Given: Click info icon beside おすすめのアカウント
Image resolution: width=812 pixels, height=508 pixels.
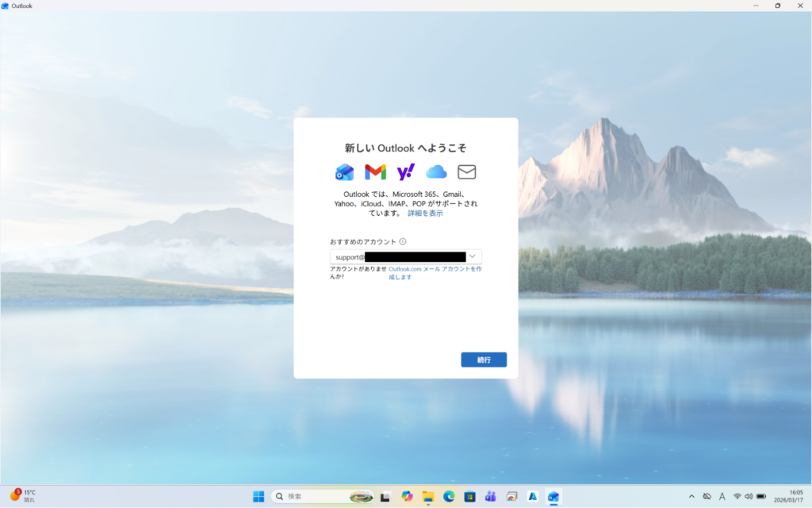Looking at the screenshot, I should pos(403,242).
